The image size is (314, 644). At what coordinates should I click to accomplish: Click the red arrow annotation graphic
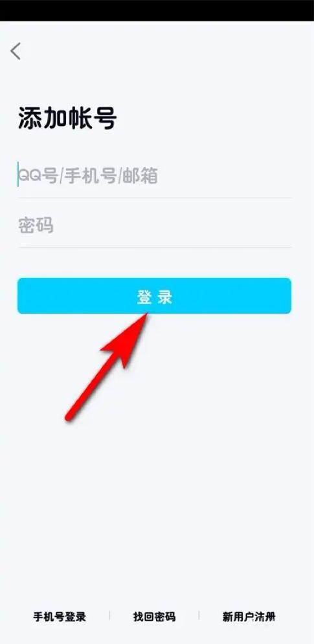(x=107, y=365)
